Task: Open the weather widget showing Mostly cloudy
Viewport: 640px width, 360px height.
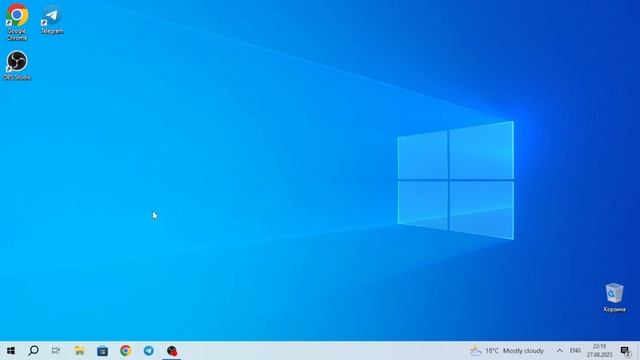Action: coord(507,351)
